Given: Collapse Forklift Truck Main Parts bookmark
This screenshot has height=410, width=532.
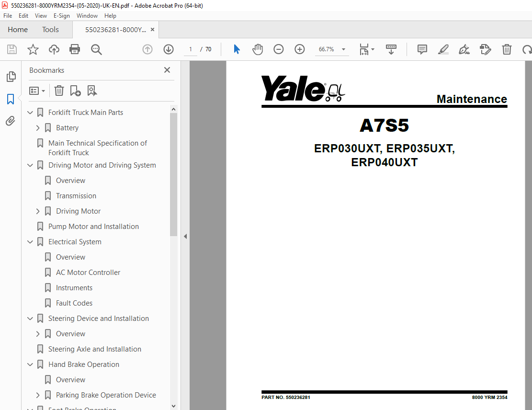Looking at the screenshot, I should (x=30, y=113).
